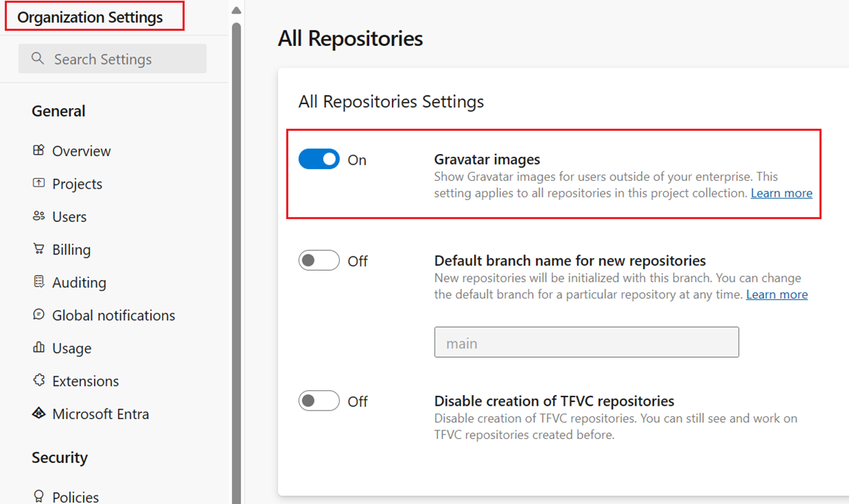The image size is (849, 504).
Task: Open Global notifications settings page
Action: tap(113, 315)
